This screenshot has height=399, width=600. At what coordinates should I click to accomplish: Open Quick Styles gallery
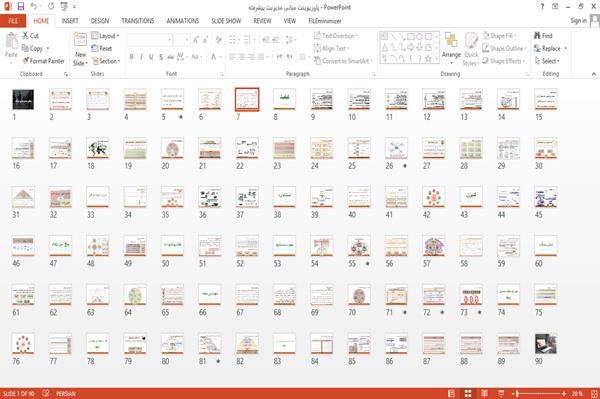pyautogui.click(x=471, y=49)
